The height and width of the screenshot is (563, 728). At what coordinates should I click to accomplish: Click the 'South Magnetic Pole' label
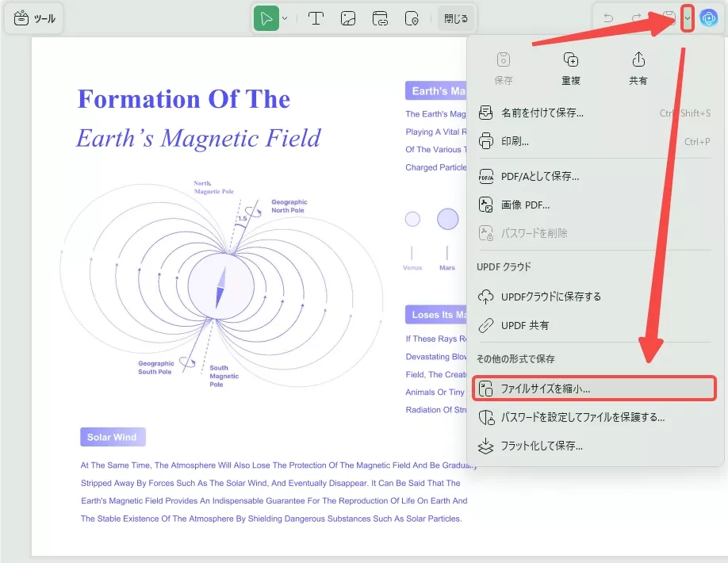pyautogui.click(x=224, y=376)
